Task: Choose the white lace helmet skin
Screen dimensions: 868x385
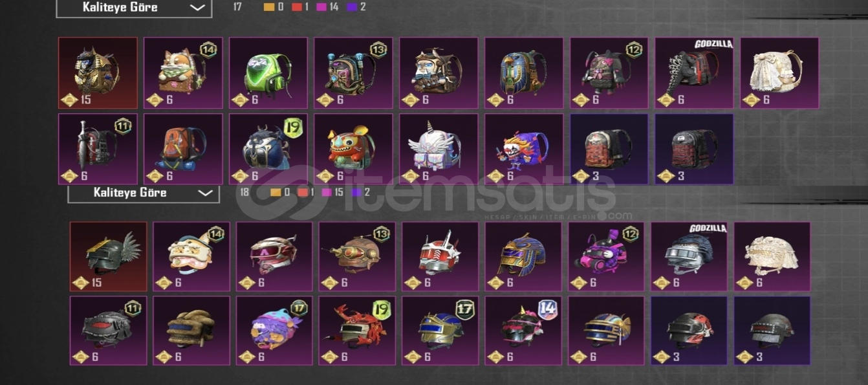Action: click(x=772, y=256)
